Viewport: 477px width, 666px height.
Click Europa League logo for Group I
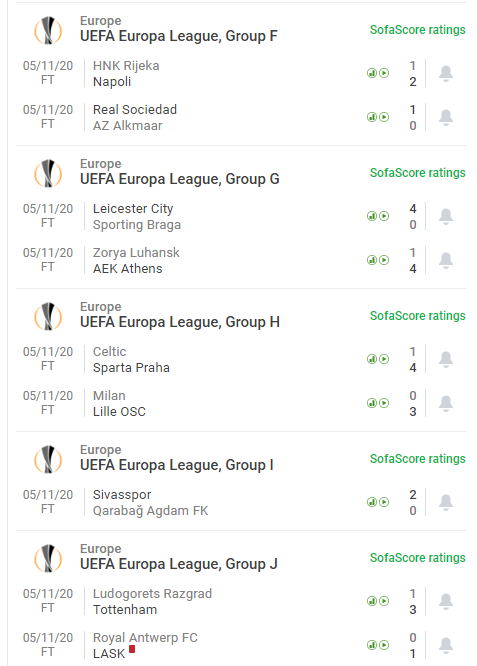(x=48, y=459)
